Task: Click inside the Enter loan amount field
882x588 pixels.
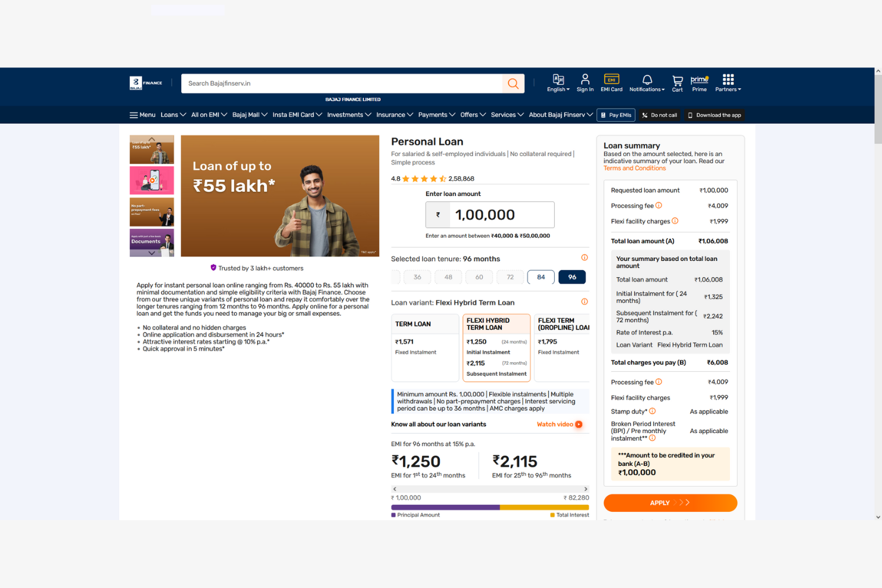Action: 501,214
